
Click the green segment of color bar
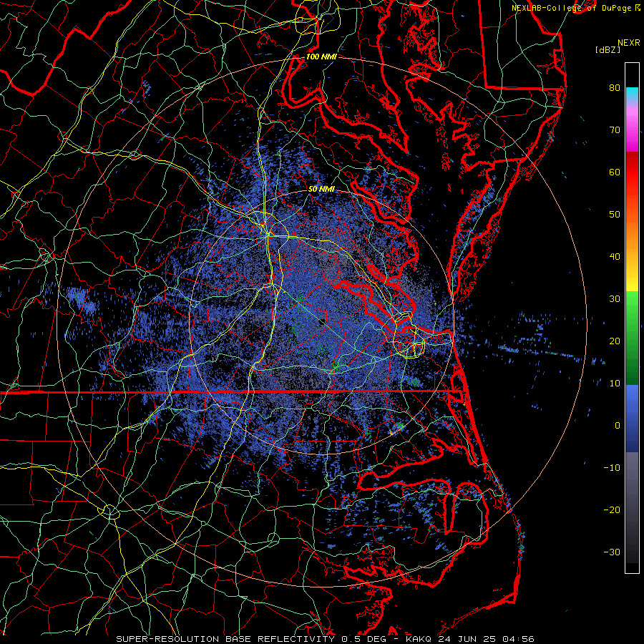point(632,338)
